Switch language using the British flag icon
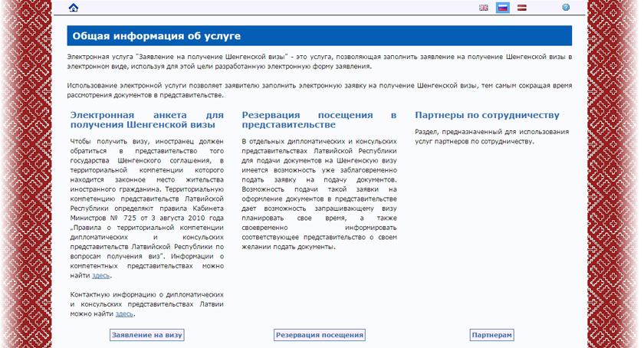This screenshot has height=348, width=644. [x=484, y=8]
